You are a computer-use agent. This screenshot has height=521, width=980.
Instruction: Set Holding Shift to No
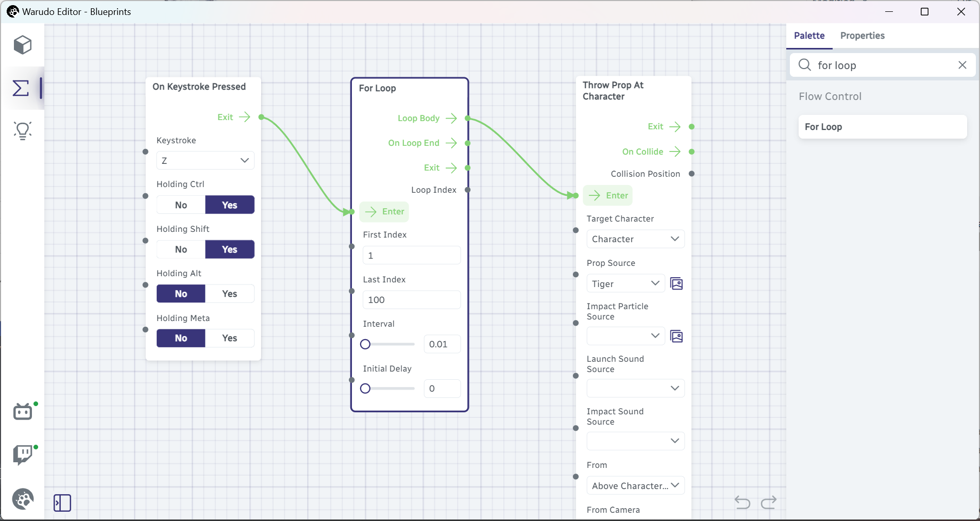click(181, 249)
